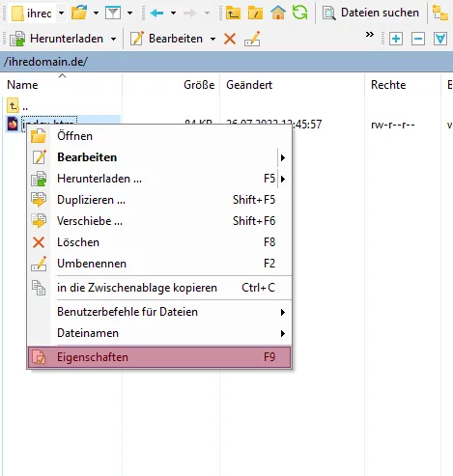The width and height of the screenshot is (453, 476).
Task: Select the parent directory '..' row
Action: pos(17,105)
